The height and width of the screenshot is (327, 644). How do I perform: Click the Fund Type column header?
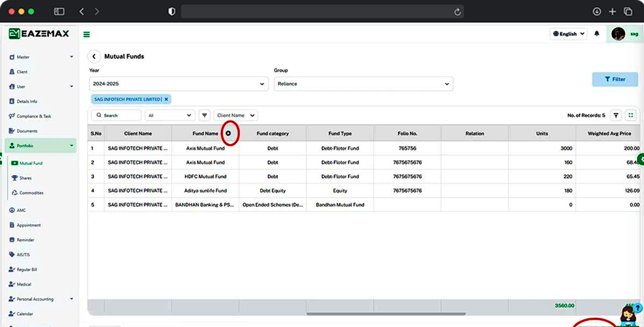[x=340, y=133]
